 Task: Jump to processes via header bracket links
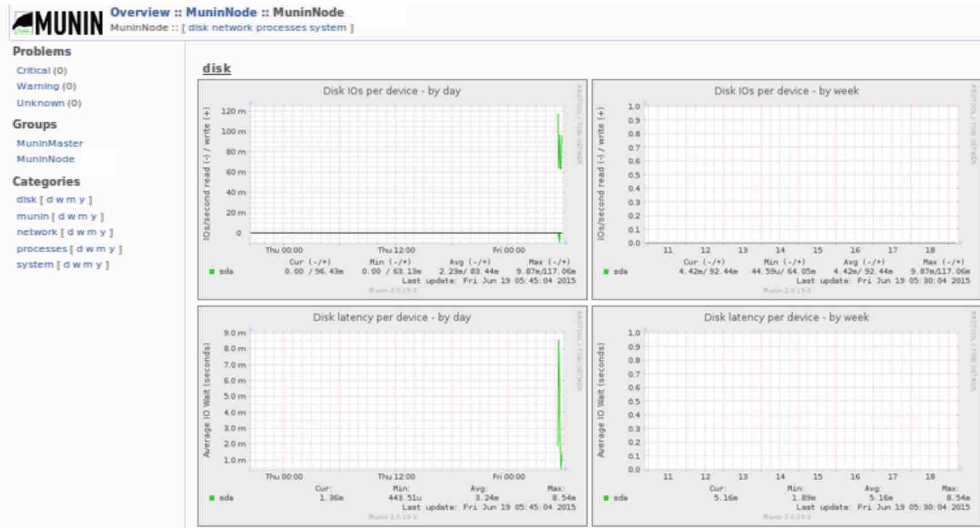click(281, 28)
